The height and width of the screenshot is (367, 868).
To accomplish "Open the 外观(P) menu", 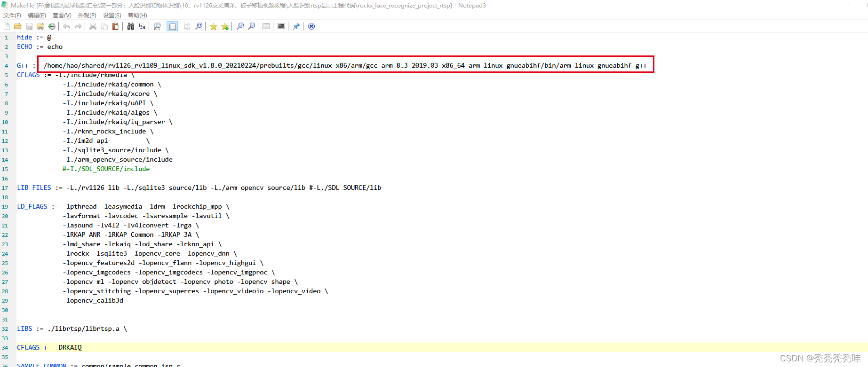I will (87, 16).
